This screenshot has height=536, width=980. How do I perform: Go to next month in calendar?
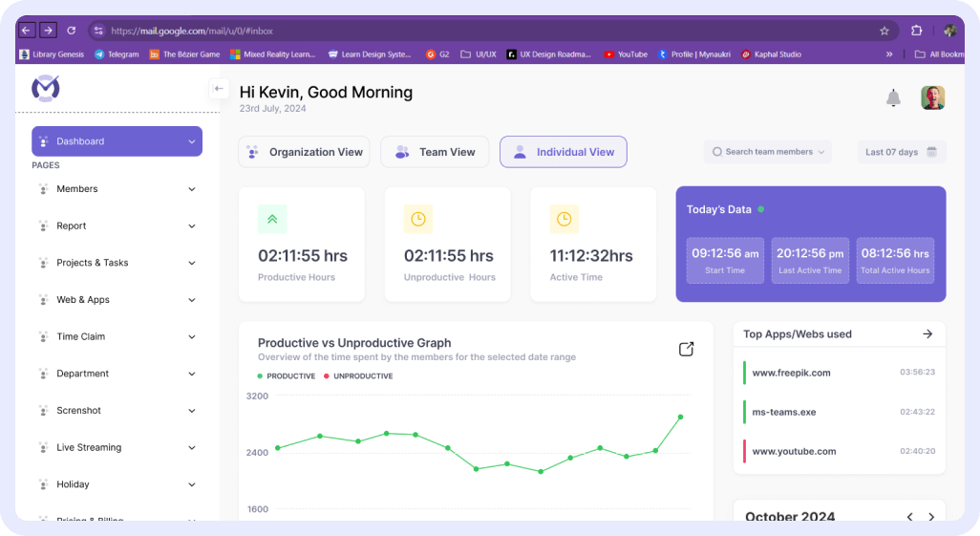(931, 517)
